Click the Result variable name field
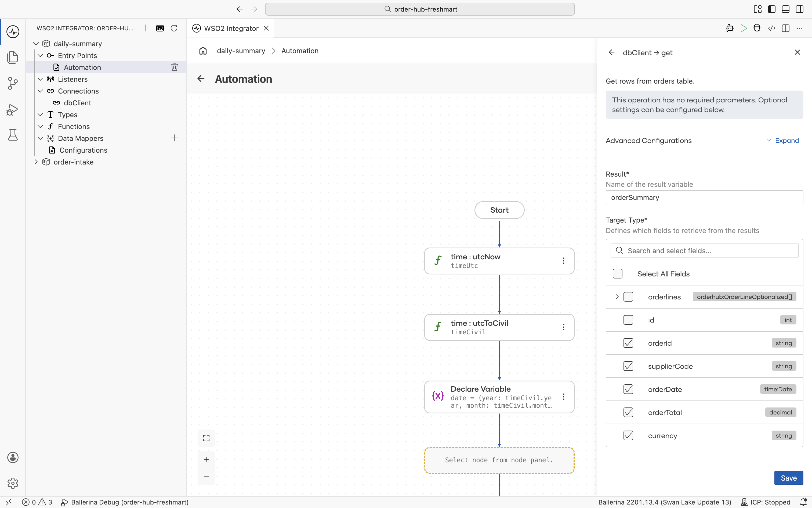The height and width of the screenshot is (508, 812). pyautogui.click(x=704, y=197)
